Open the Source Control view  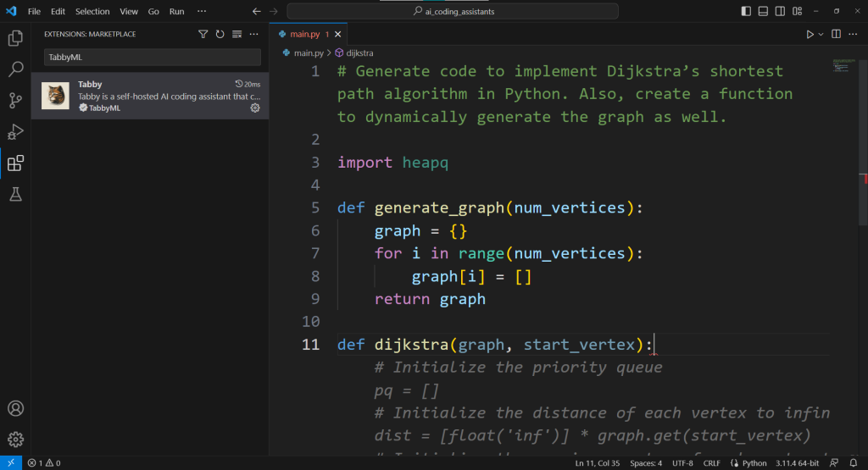15,101
